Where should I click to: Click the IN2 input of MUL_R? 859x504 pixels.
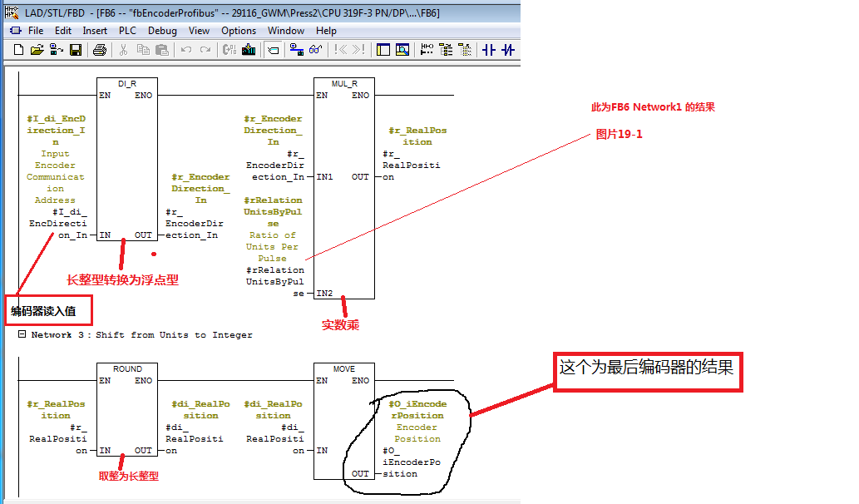[324, 294]
